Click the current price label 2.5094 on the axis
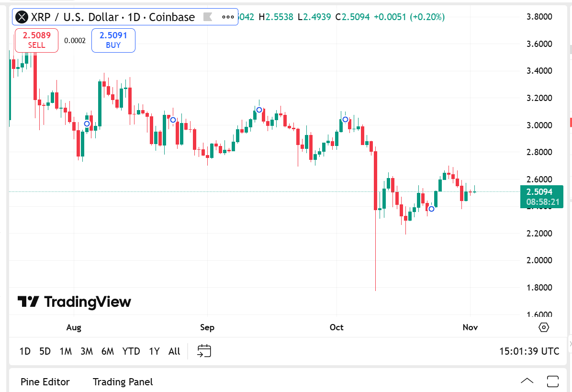The width and height of the screenshot is (572, 392). pyautogui.click(x=541, y=192)
